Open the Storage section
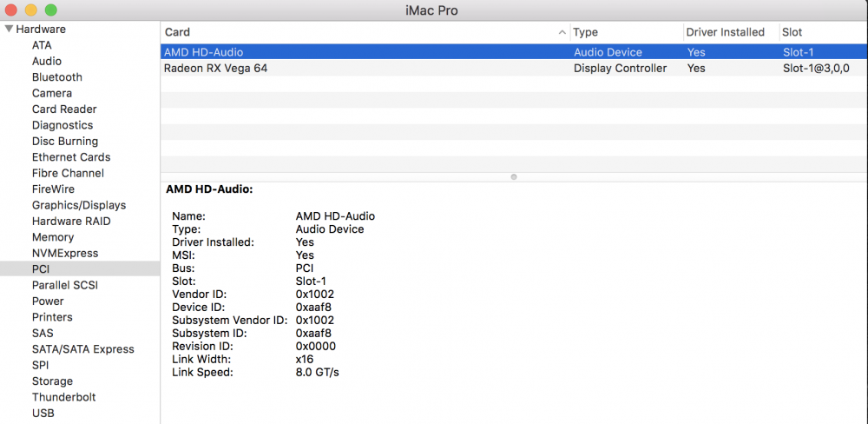868x424 pixels. [x=53, y=381]
